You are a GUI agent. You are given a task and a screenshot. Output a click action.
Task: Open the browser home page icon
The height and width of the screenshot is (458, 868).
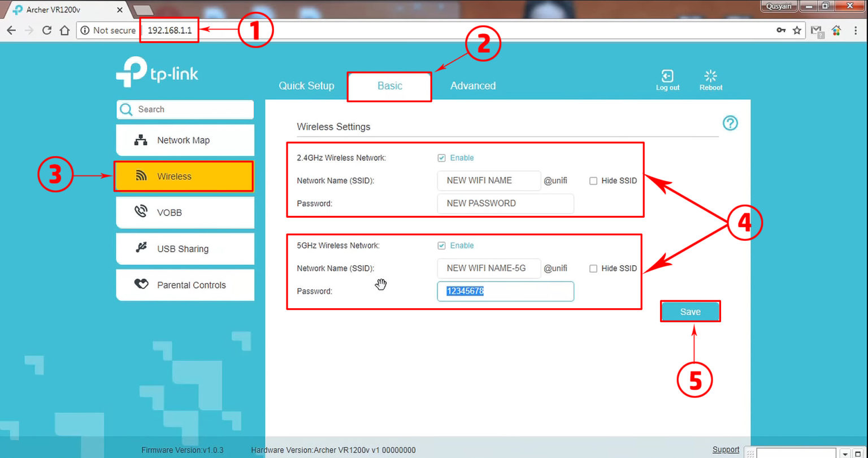tap(64, 31)
